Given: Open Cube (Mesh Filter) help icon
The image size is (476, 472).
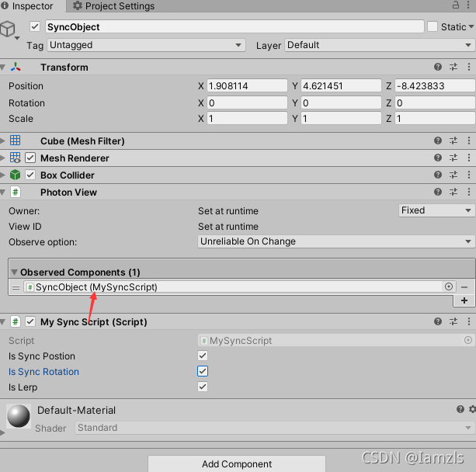Looking at the screenshot, I should 437,141.
